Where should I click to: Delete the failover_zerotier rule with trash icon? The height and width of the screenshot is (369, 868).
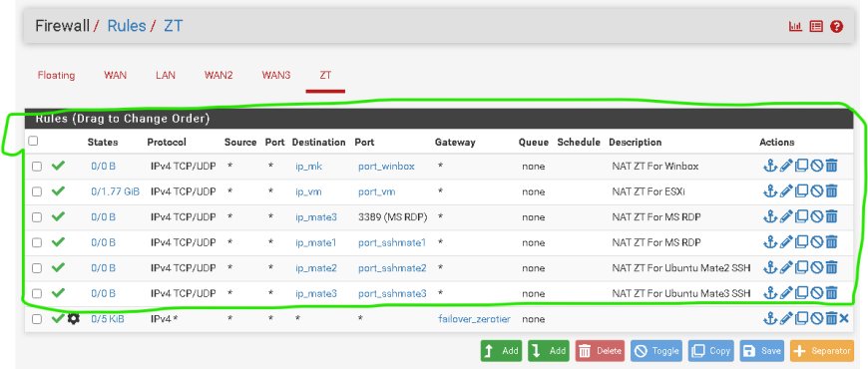pos(831,319)
